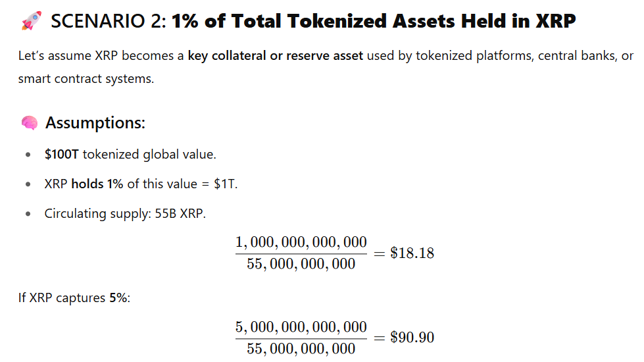Click the rocket emoji icon
The height and width of the screenshot is (362, 644).
click(31, 20)
